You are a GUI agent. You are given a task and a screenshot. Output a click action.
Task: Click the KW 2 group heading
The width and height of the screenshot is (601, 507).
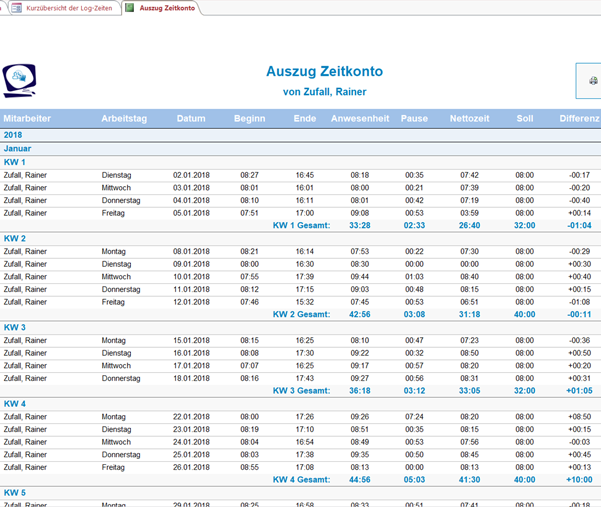point(15,238)
